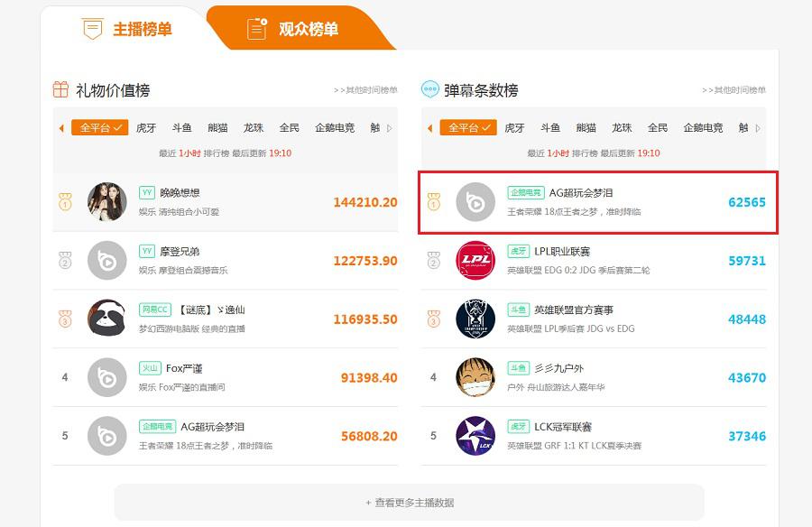Open 英雄联盟官方赛事 trophy logo avatar
The width and height of the screenshot is (812, 527).
point(475,319)
